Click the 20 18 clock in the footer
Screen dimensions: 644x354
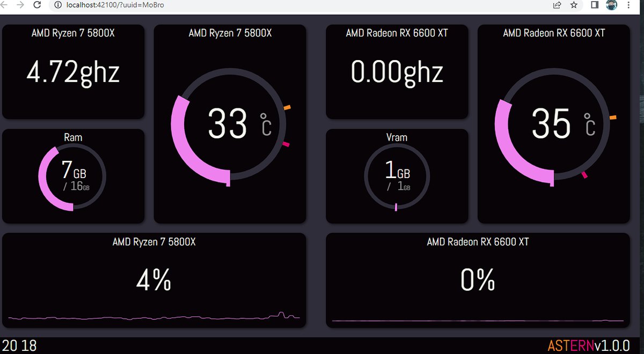click(x=19, y=345)
